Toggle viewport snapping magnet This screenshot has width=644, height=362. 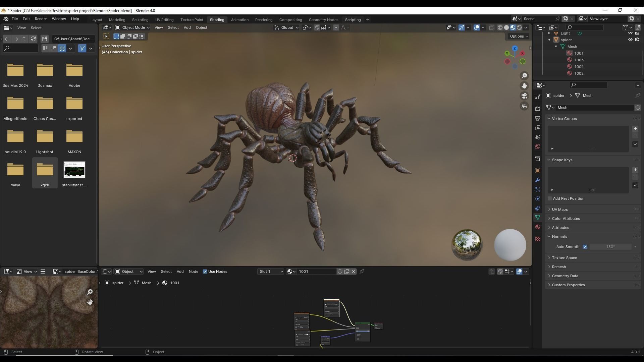(x=317, y=27)
